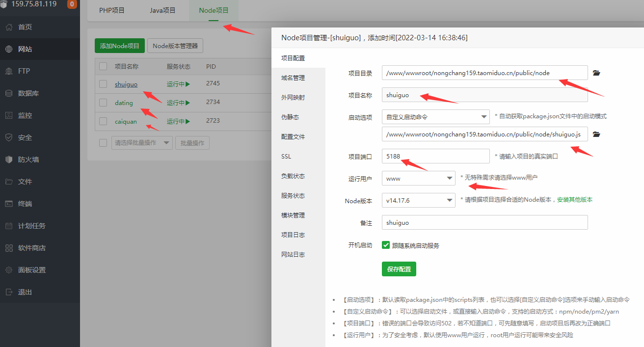Image resolution: width=644 pixels, height=347 pixels.
Task: Open the SSL settings tab
Action: (x=286, y=157)
